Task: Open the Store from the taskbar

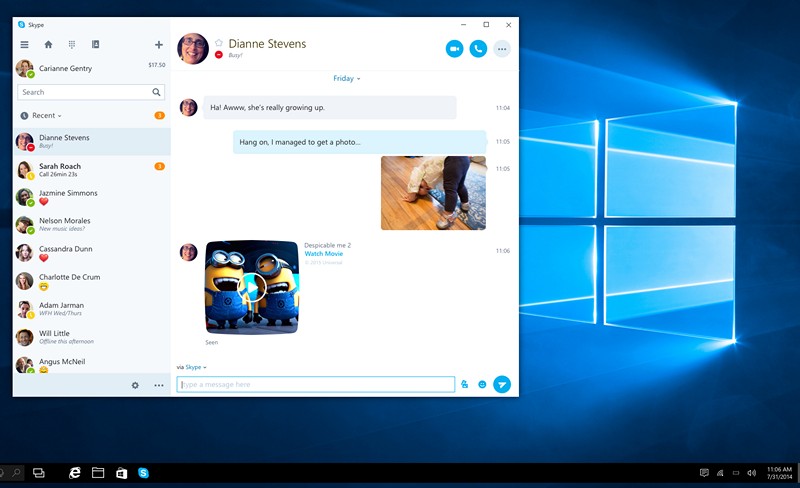Action: point(121,473)
